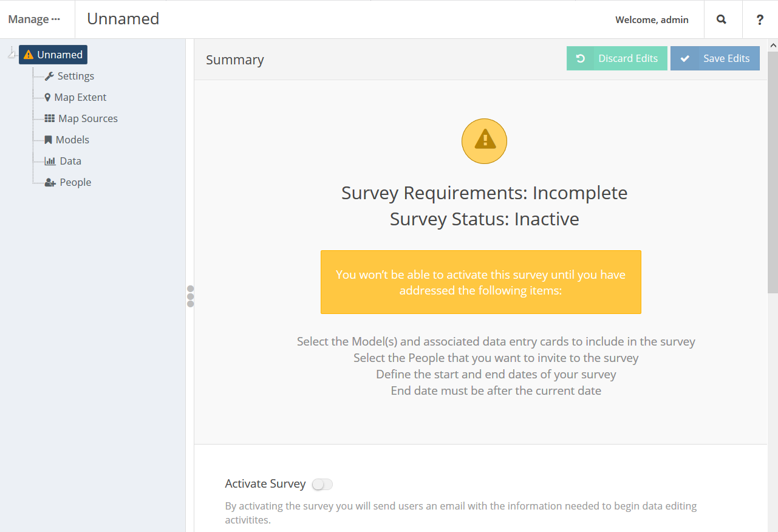The width and height of the screenshot is (778, 532).
Task: Open help via question mark icon
Action: point(760,19)
